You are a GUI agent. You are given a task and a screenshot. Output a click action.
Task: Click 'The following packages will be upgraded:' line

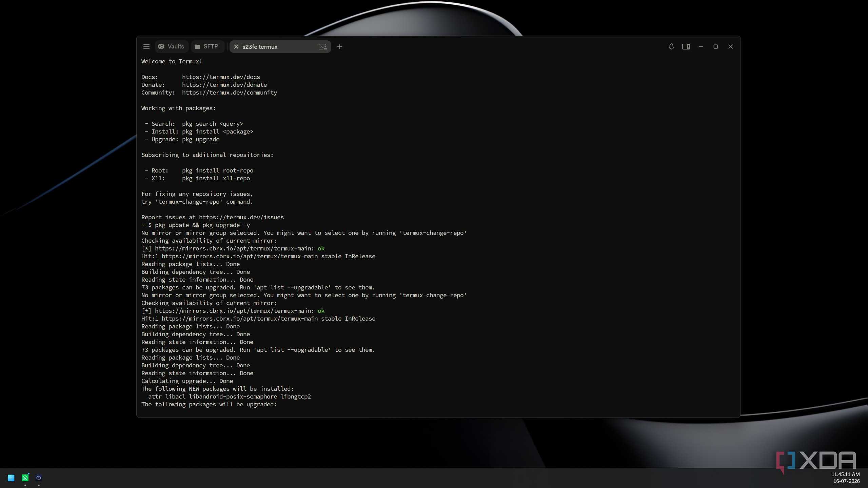tap(209, 404)
